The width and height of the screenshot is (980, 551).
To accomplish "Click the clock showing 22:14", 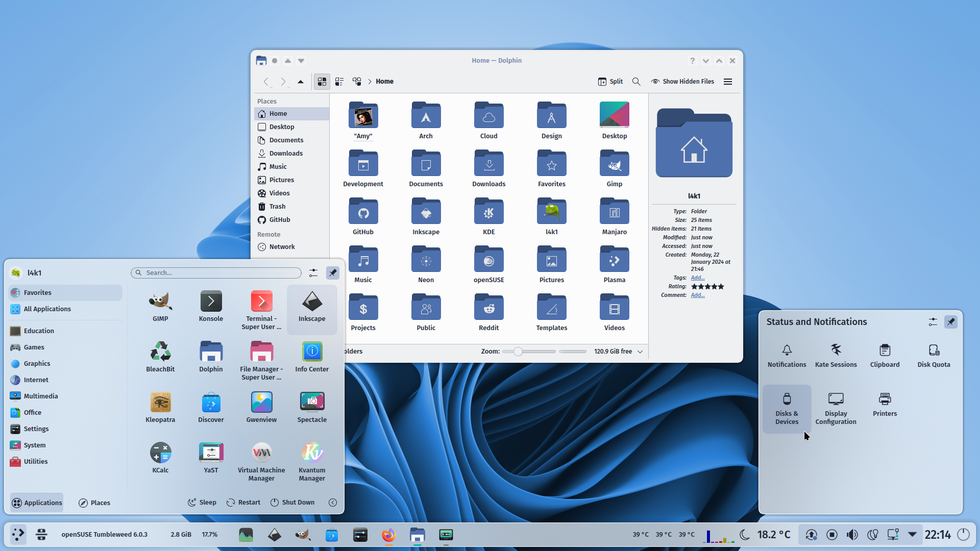I will coord(938,535).
